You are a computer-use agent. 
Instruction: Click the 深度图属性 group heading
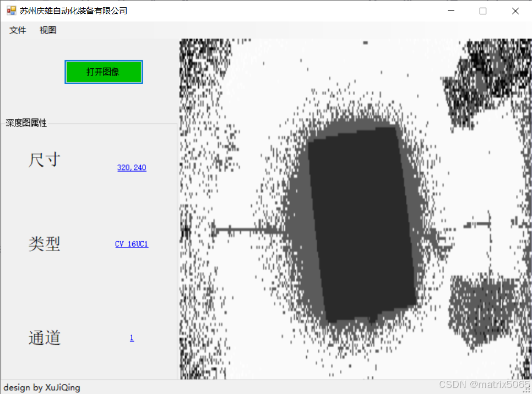coord(26,123)
